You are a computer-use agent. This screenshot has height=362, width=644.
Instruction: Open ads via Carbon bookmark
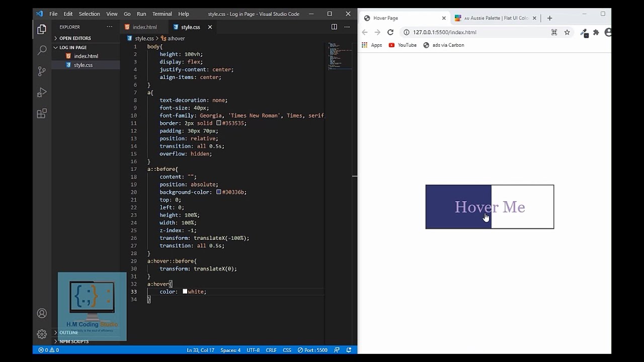444,45
